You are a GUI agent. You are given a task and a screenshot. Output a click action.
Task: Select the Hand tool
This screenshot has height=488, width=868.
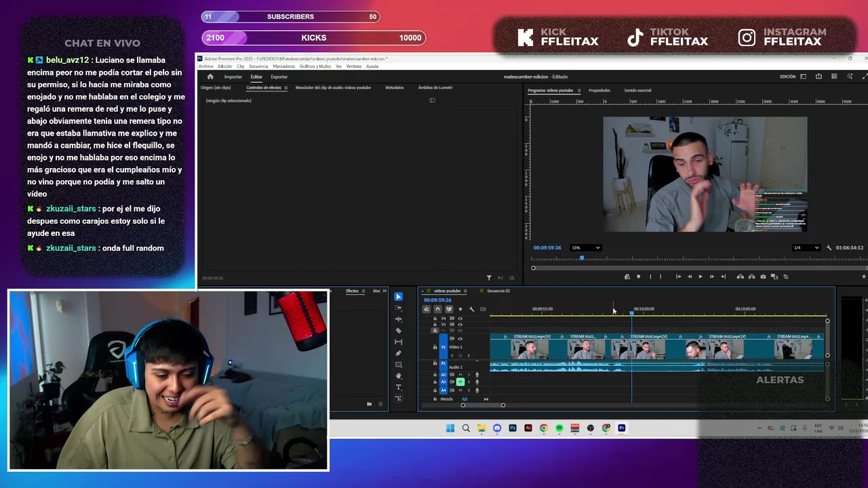click(x=398, y=376)
